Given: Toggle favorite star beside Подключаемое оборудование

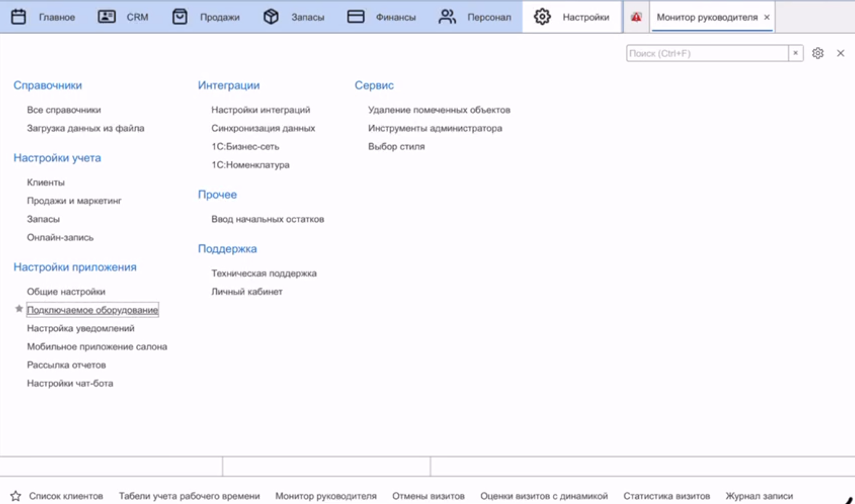Looking at the screenshot, I should tap(19, 309).
